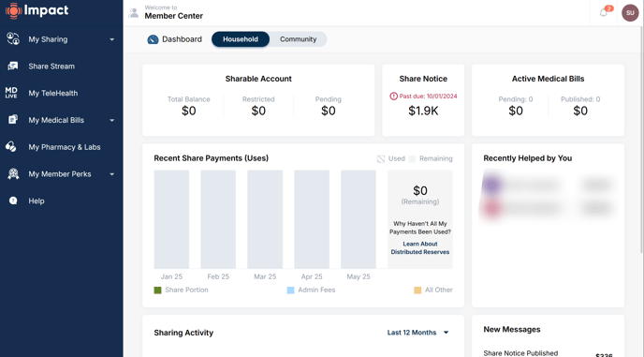The width and height of the screenshot is (644, 357).
Task: Expand the My Sharing menu arrow
Action: [111, 39]
